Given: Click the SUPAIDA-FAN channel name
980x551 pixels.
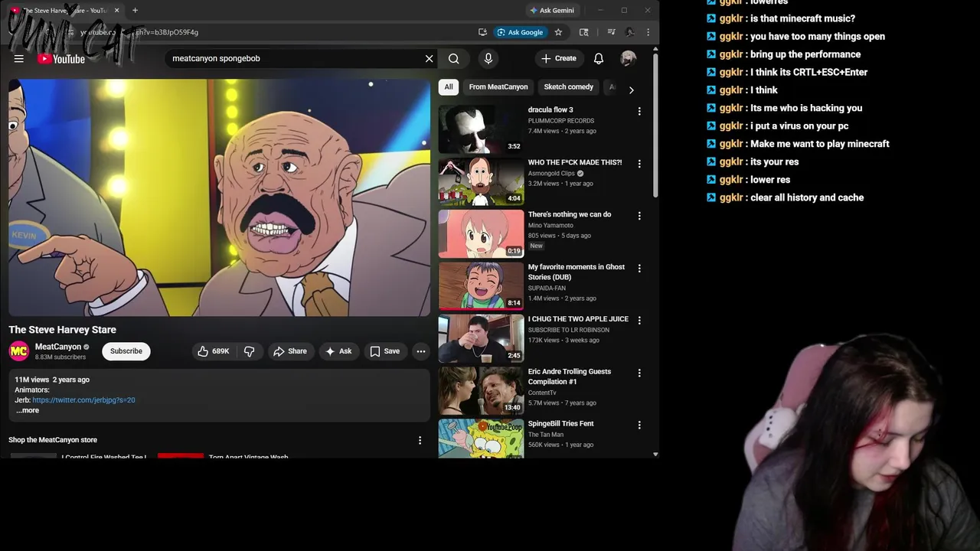Looking at the screenshot, I should point(547,289).
